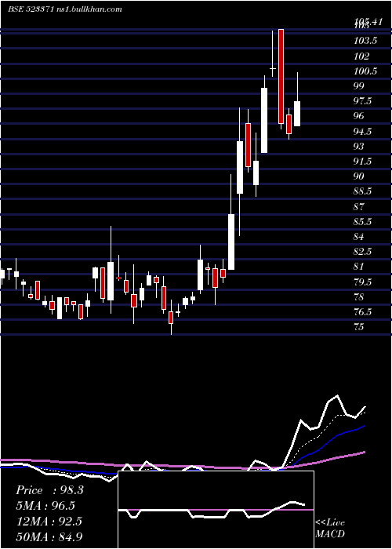Click the 99 price axis label
This screenshot has height=549, width=392.
359,86
